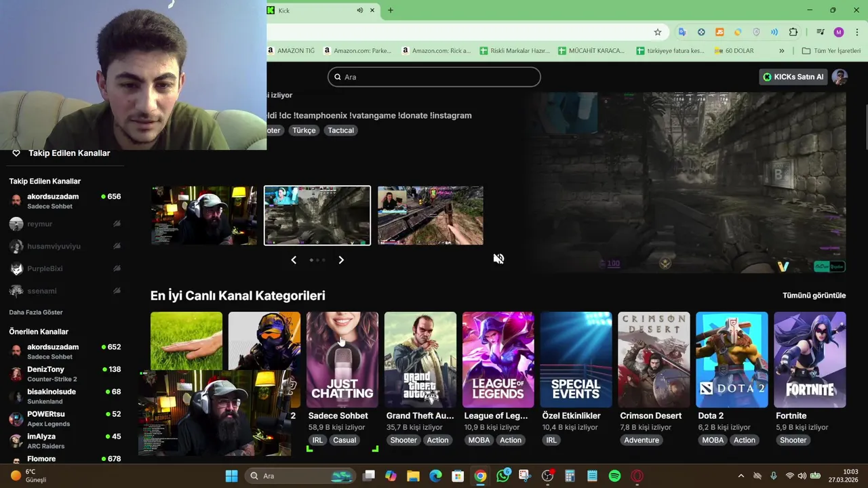868x488 pixels.
Task: Open imAlyza in recommended channels
Action: pyautogui.click(x=66, y=441)
